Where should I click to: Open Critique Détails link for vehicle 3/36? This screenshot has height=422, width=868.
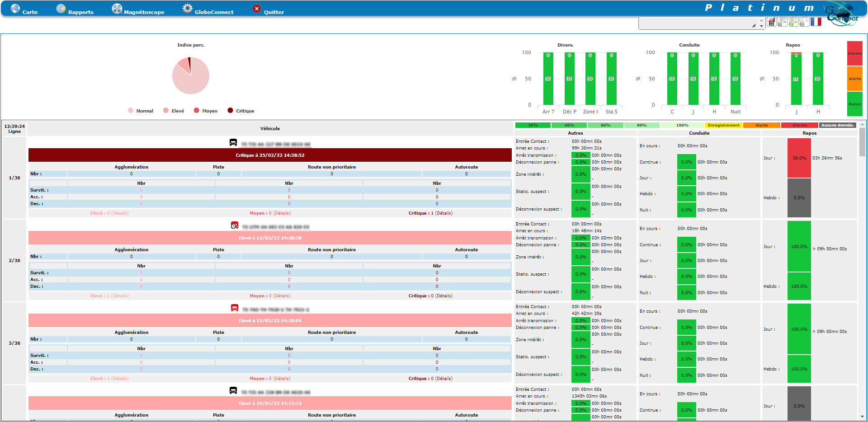click(x=444, y=379)
